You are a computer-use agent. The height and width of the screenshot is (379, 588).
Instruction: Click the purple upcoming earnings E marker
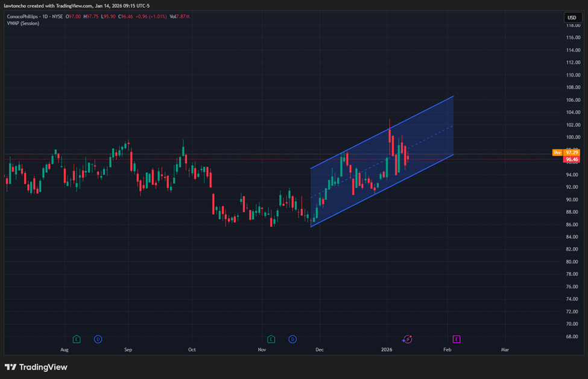point(457,339)
